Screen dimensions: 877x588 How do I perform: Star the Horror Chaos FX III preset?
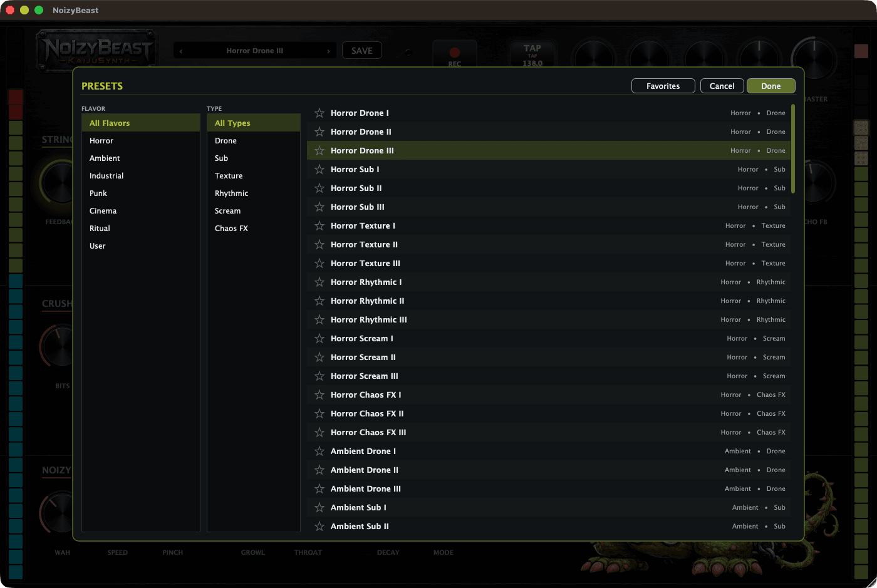319,433
